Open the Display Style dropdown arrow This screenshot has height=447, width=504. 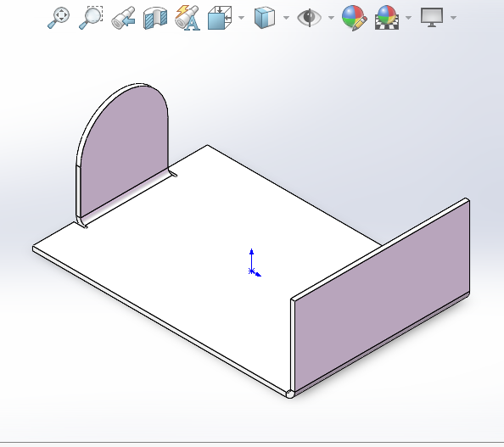286,18
